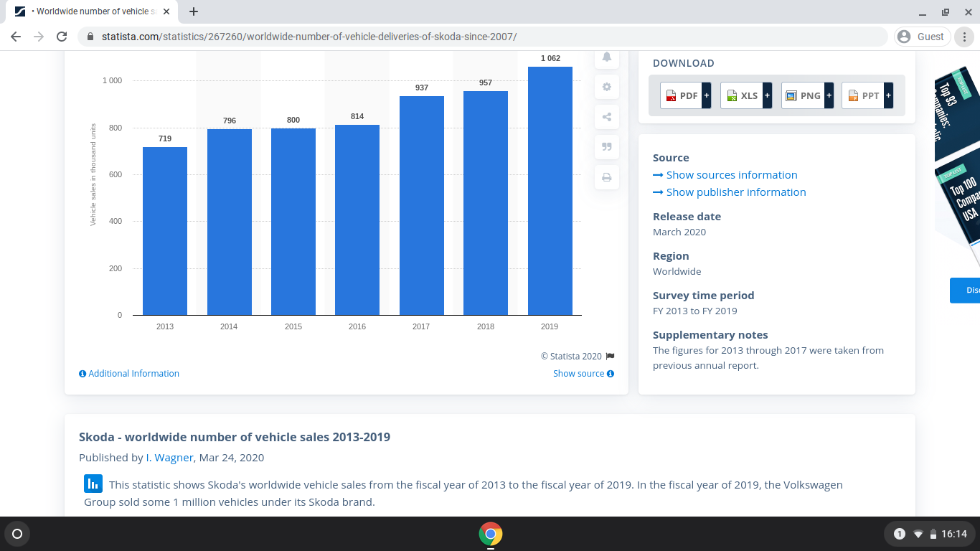This screenshot has height=551, width=980.
Task: Click Show source link under chart
Action: point(583,374)
